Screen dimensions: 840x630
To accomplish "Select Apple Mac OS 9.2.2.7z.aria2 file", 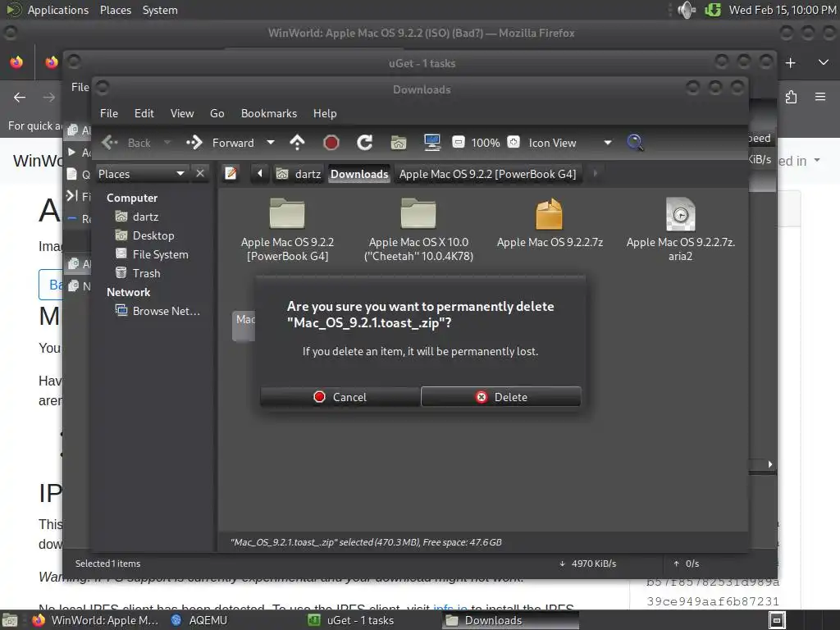I will [x=680, y=230].
